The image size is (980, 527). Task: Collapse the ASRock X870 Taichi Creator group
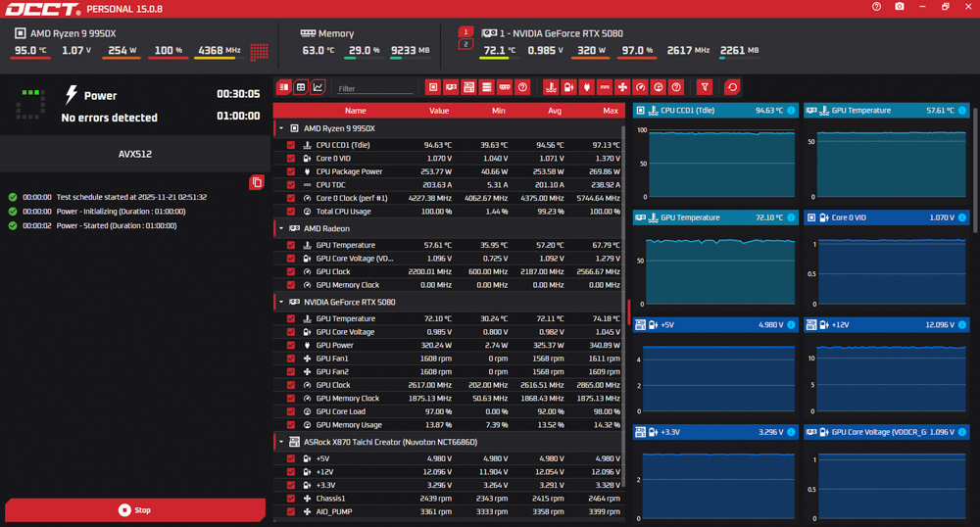pyautogui.click(x=281, y=442)
